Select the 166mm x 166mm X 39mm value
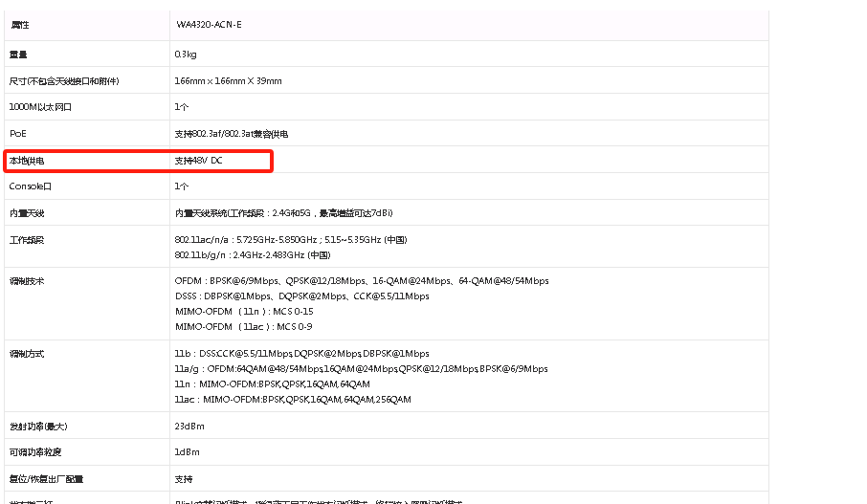The image size is (867, 504). tap(228, 80)
